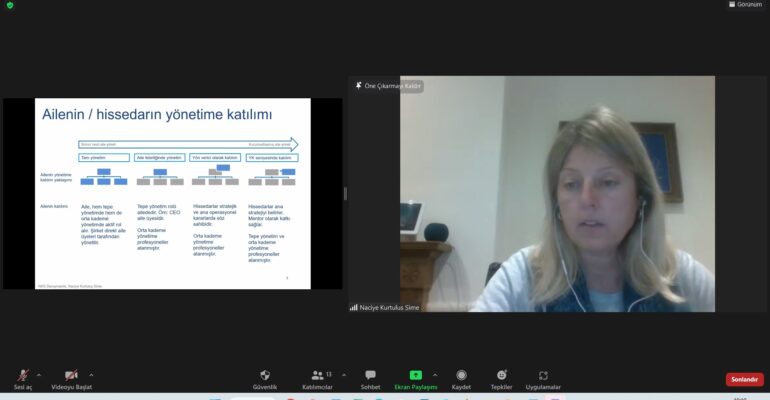This screenshot has height=400, width=770.
Task: Open the Görünüm view menu
Action: coord(744,5)
